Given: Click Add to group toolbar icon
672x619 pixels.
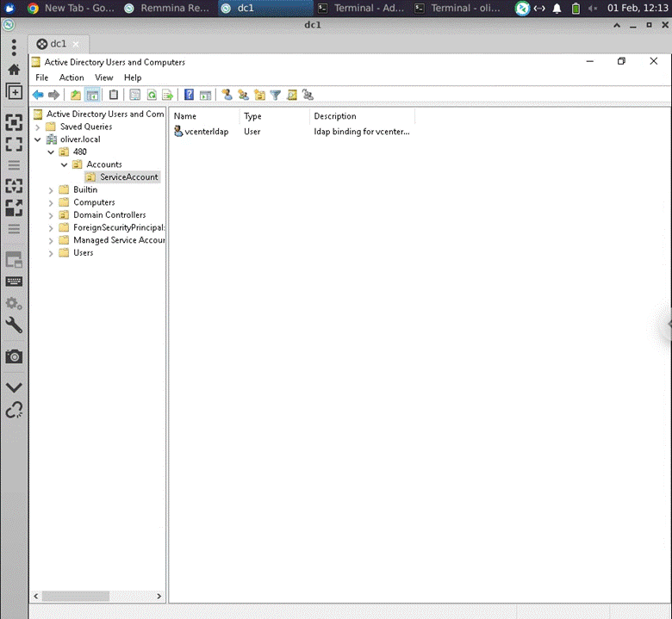Looking at the screenshot, I should pyautogui.click(x=308, y=95).
